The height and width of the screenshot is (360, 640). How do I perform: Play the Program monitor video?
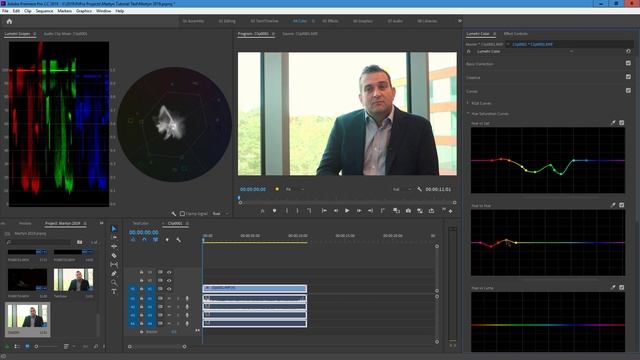pos(347,211)
